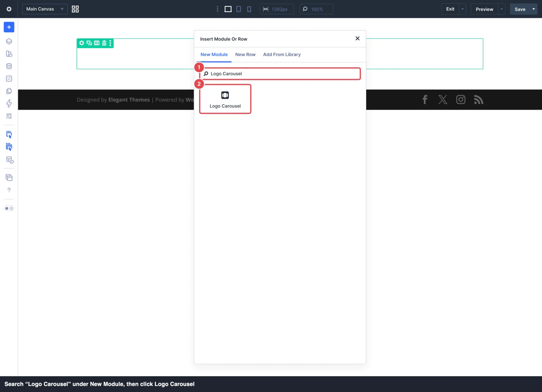Open builder settings gear in top bar

click(x=9, y=9)
